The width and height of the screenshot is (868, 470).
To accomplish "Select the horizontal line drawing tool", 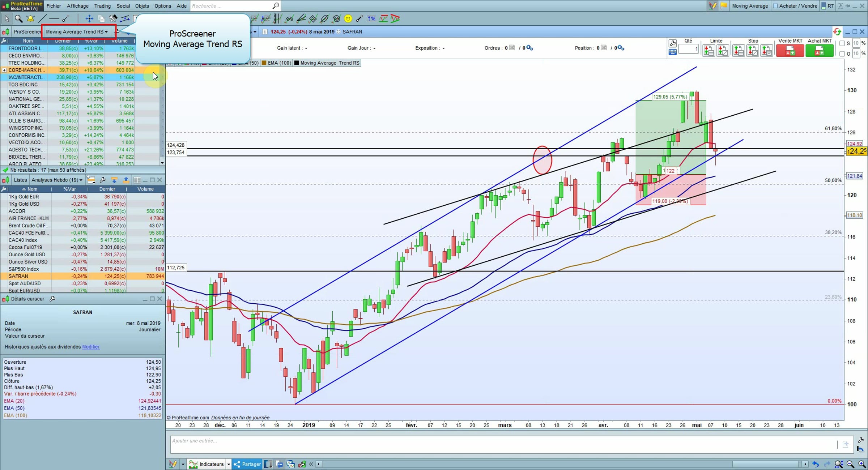I will click(54, 18).
